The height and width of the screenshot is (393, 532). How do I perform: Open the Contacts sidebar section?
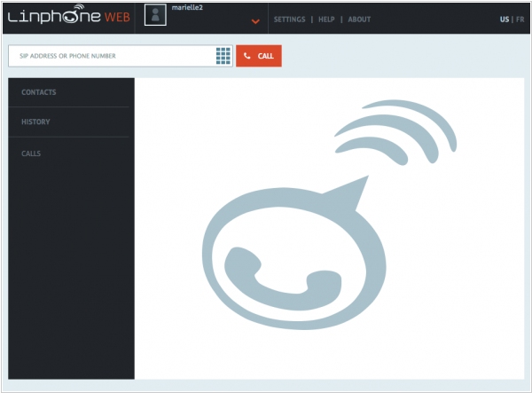point(39,92)
